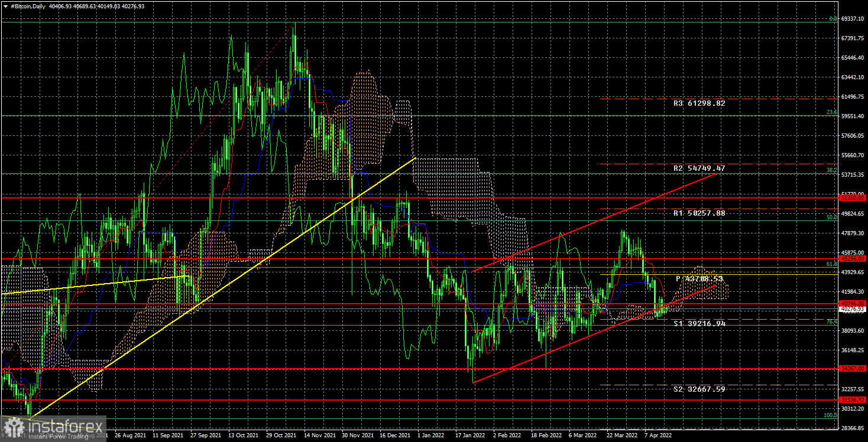
Task: Click the 32257.55 price axis value
Action: pos(853,389)
